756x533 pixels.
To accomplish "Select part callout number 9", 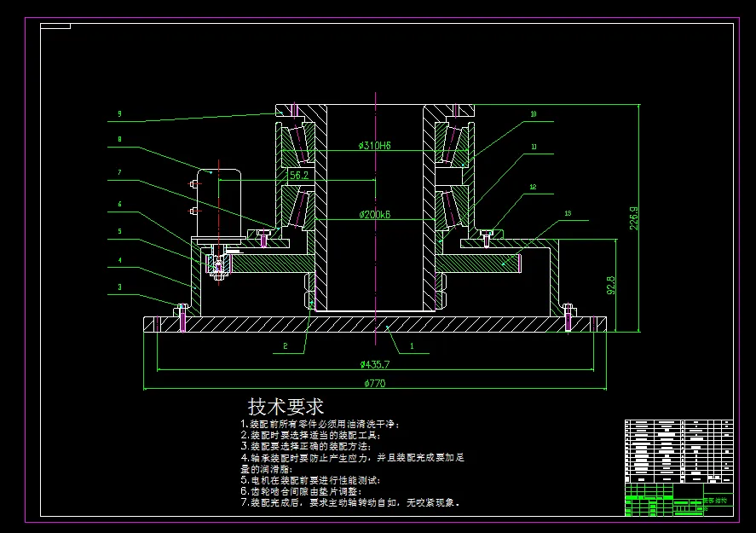I will pos(119,113).
